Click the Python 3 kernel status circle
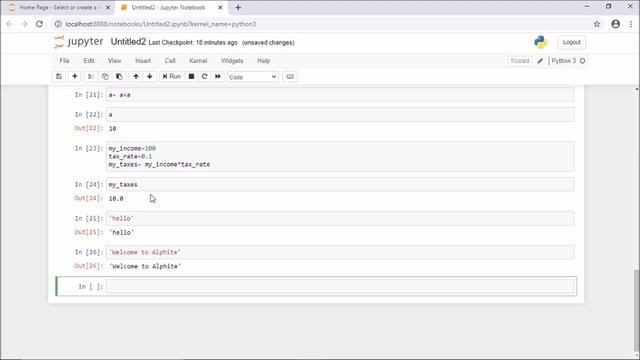This screenshot has height=360, width=640. click(x=582, y=61)
